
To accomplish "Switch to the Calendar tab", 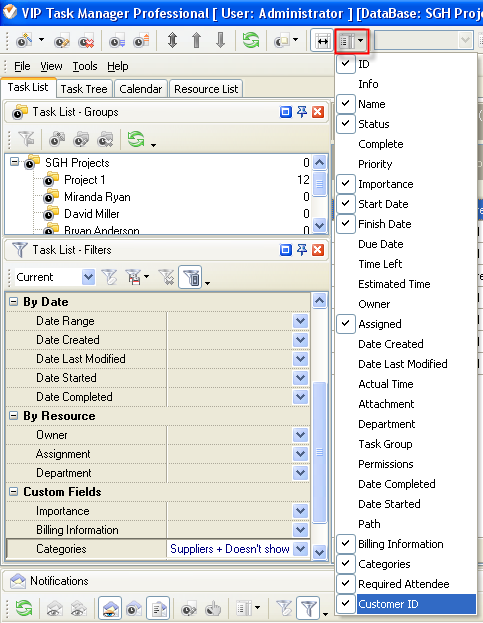I will [141, 89].
